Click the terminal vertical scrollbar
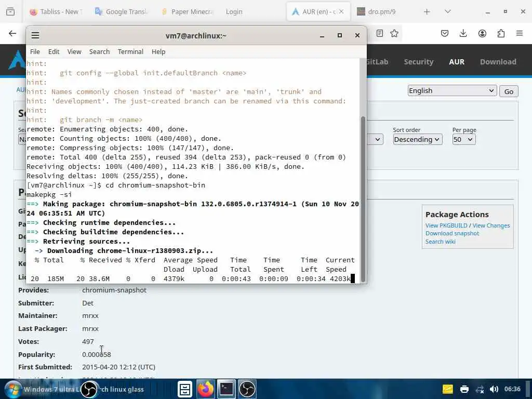 pyautogui.click(x=363, y=199)
